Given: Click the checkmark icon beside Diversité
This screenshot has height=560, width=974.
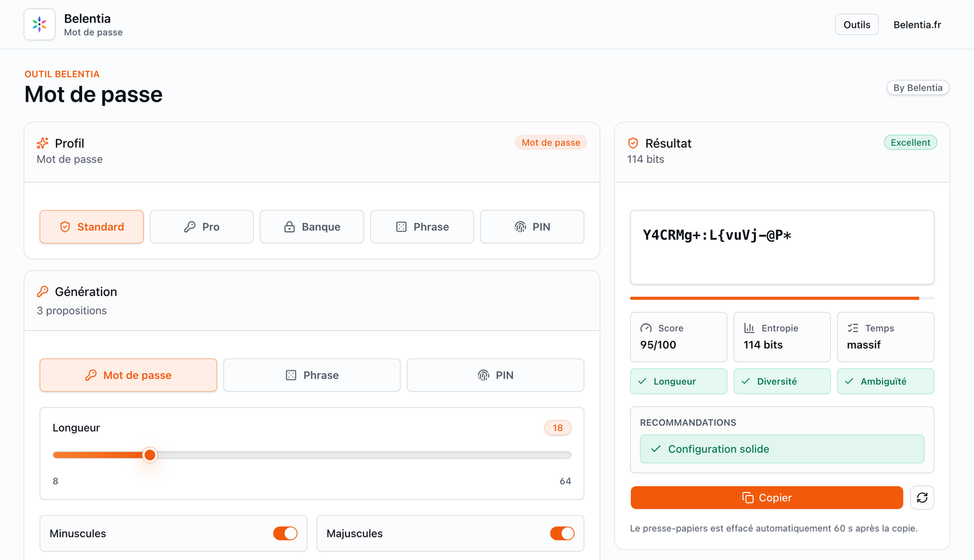Looking at the screenshot, I should tap(746, 381).
